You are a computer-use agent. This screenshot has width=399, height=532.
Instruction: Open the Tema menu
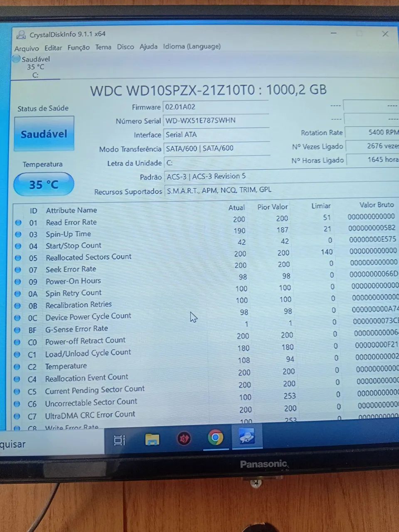(x=103, y=47)
